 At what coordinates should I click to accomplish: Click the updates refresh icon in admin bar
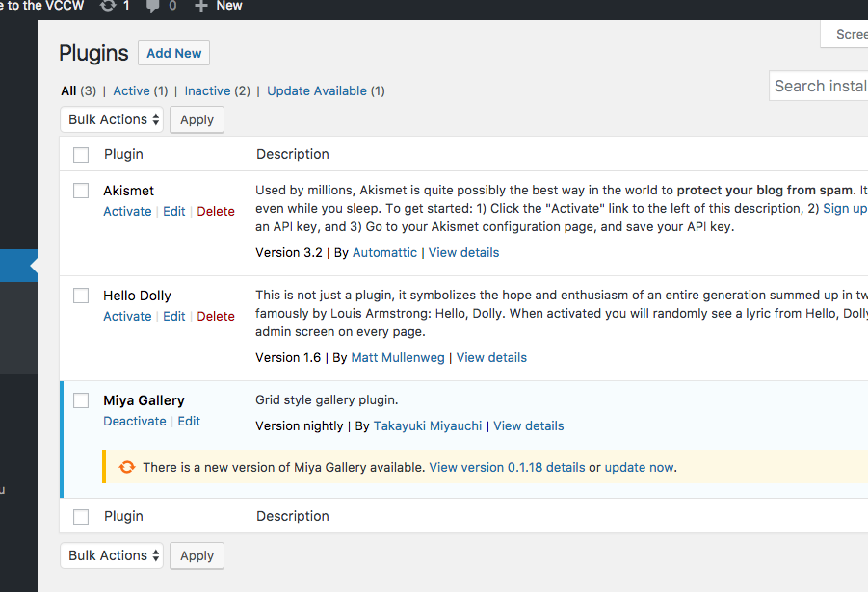108,6
